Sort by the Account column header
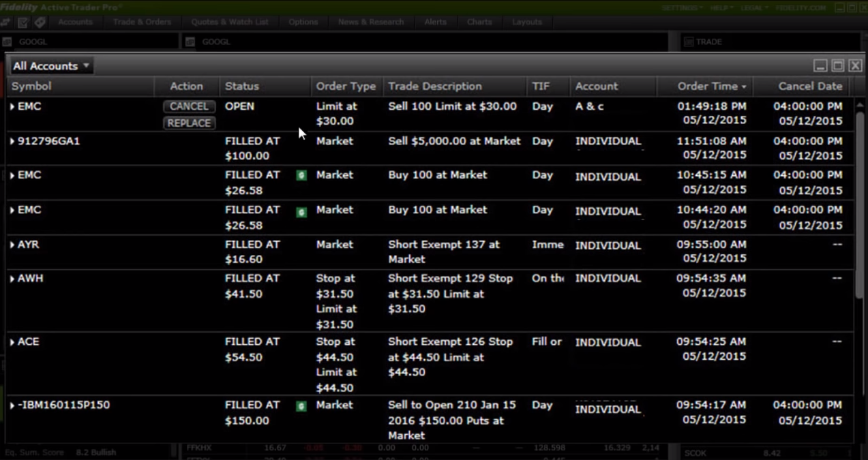Screen dimensions: 868x460 click(613, 87)
